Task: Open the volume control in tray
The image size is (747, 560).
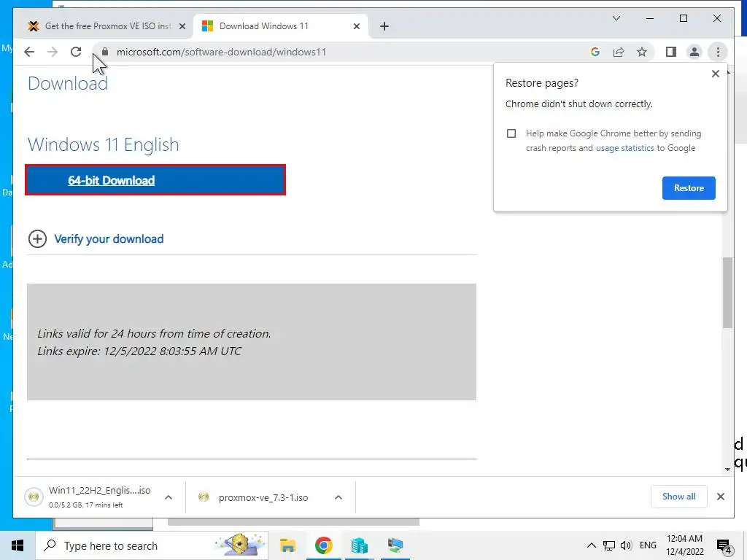Action: pyautogui.click(x=626, y=545)
